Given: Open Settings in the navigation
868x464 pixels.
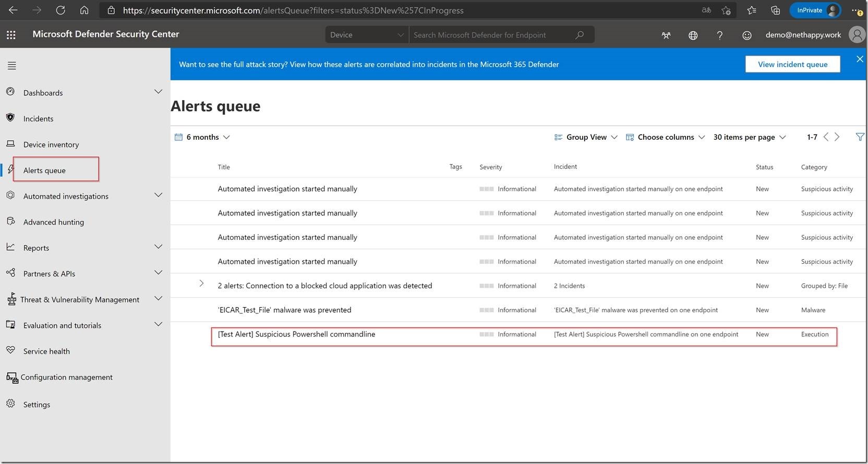Looking at the screenshot, I should coord(37,405).
